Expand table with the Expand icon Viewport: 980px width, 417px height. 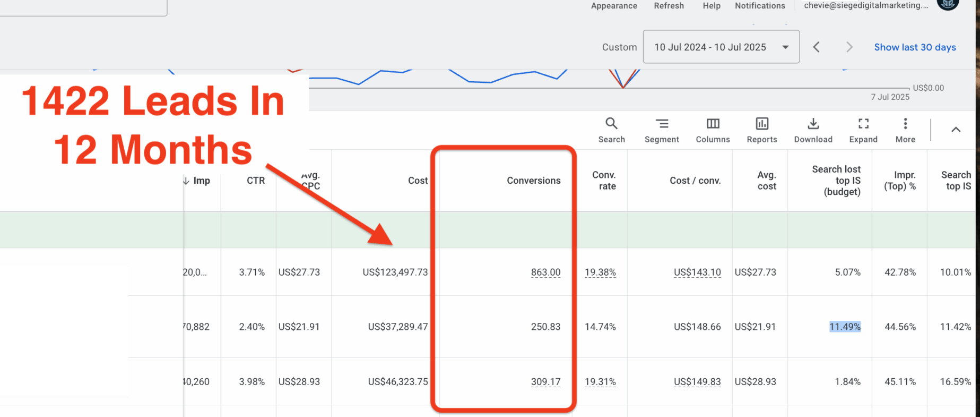(x=863, y=124)
